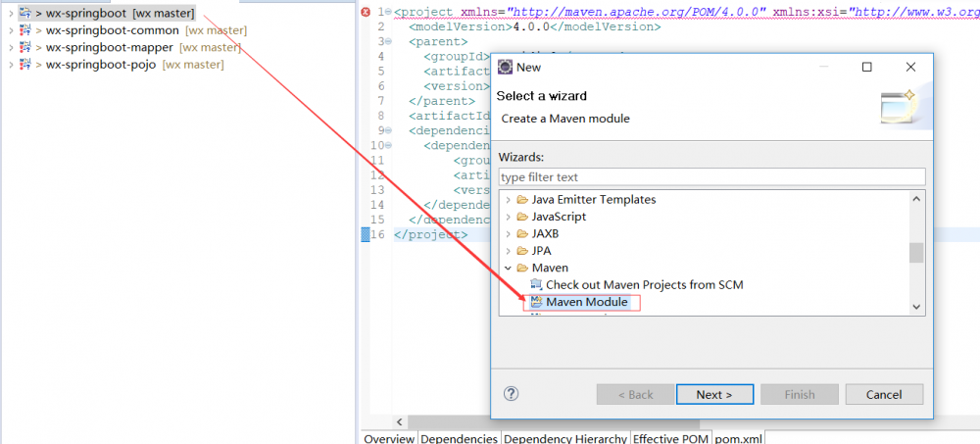Image resolution: width=980 pixels, height=444 pixels.
Task: Click the JPA folder icon
Action: (x=522, y=251)
